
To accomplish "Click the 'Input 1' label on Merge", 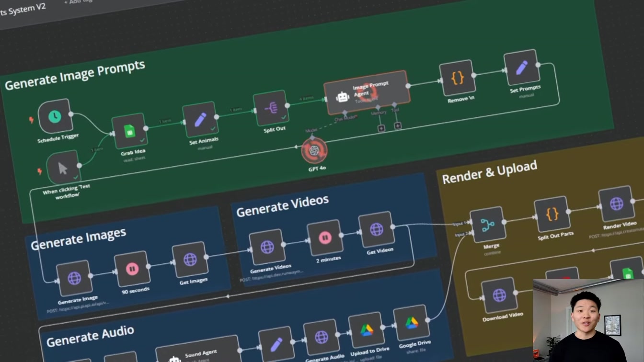I will coord(460,224).
